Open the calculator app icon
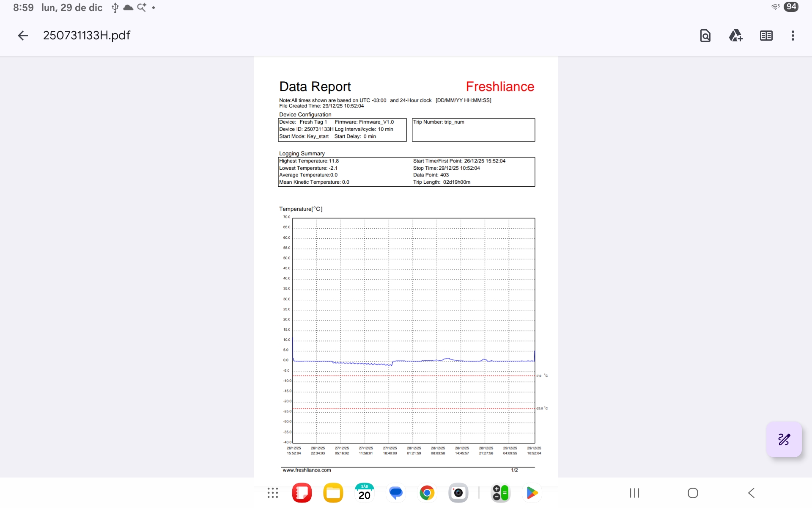Screen dimensions: 812x508 (x=501, y=493)
